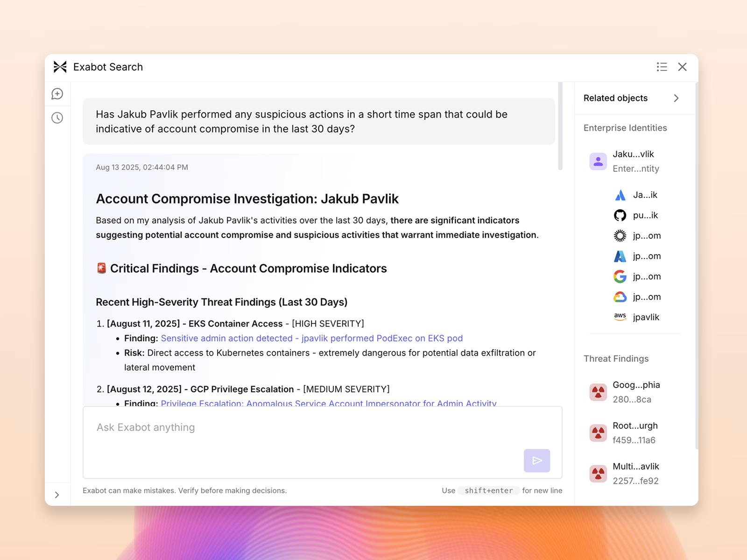Click the shift+enter keyboard hint
This screenshot has height=560, width=747.
[x=489, y=490]
